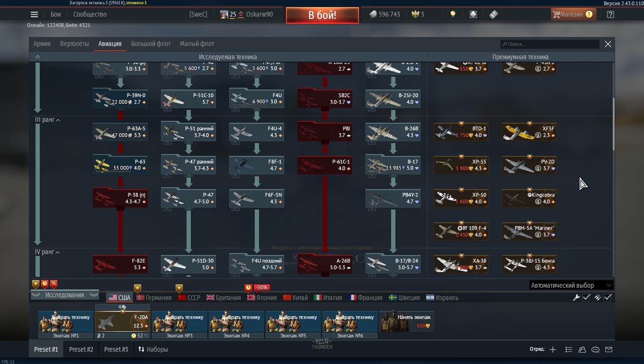Select the Израиль nation tab

point(442,298)
